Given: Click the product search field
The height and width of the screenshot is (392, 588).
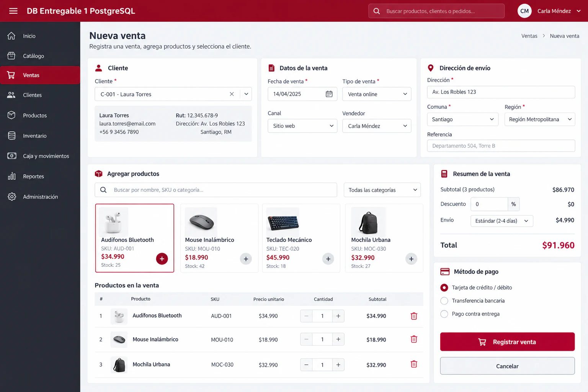Looking at the screenshot, I should (x=216, y=190).
